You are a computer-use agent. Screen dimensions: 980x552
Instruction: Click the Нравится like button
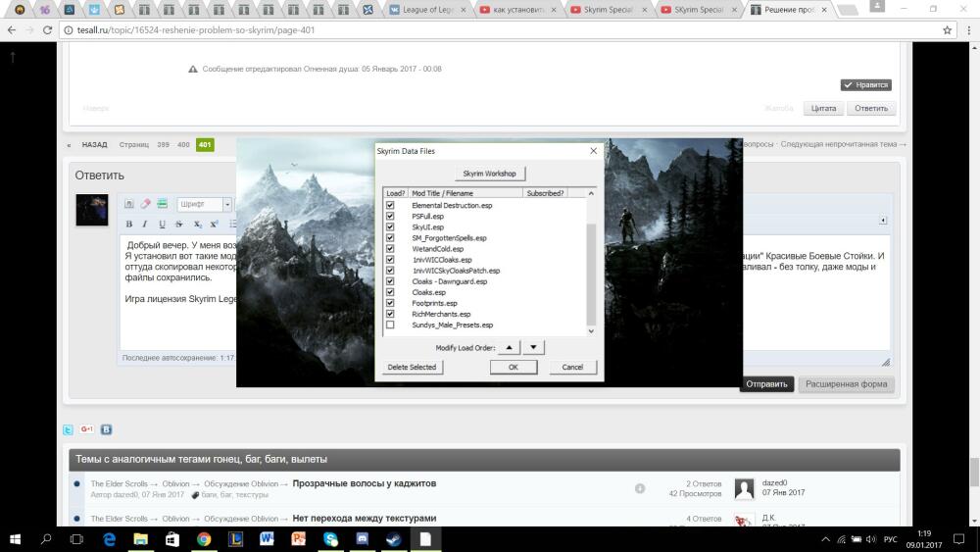click(865, 85)
